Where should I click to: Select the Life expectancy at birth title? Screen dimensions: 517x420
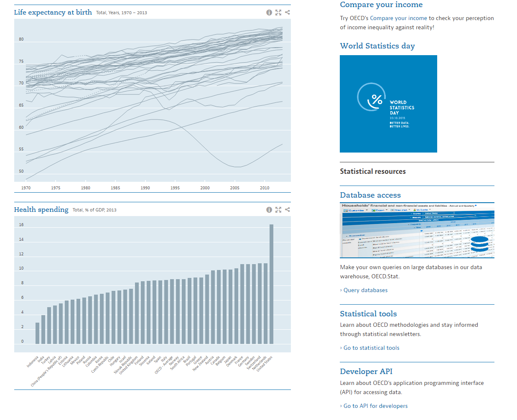pos(53,12)
